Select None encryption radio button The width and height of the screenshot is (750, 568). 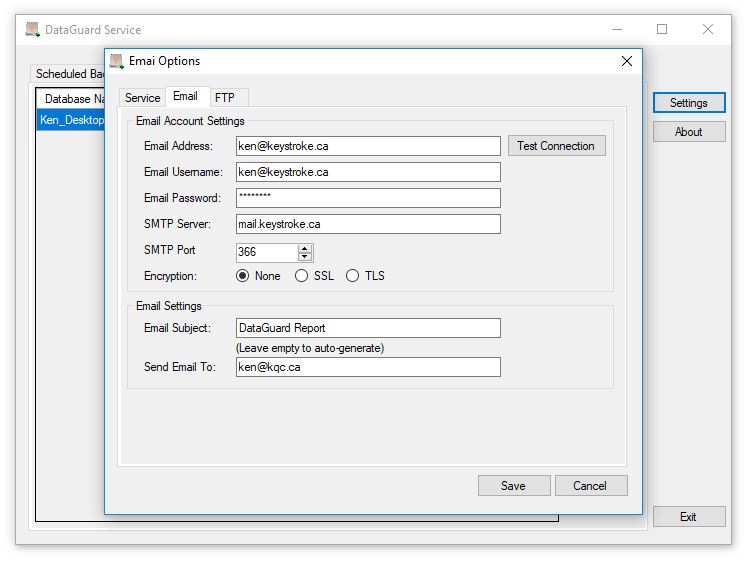pyautogui.click(x=243, y=276)
